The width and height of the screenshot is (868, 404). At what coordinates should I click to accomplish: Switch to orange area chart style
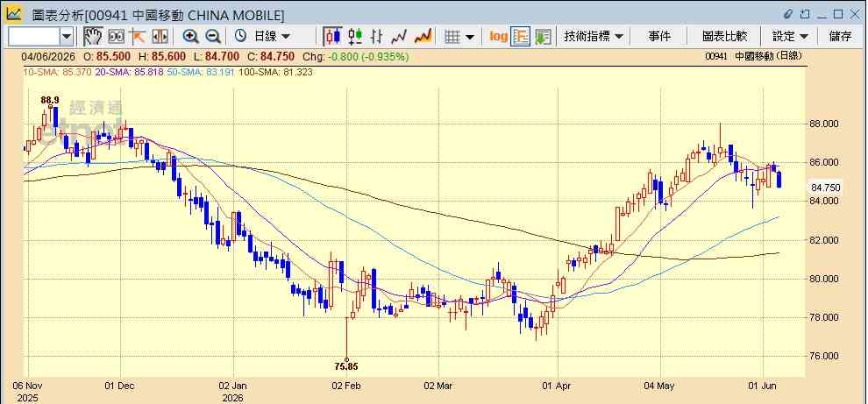point(423,37)
